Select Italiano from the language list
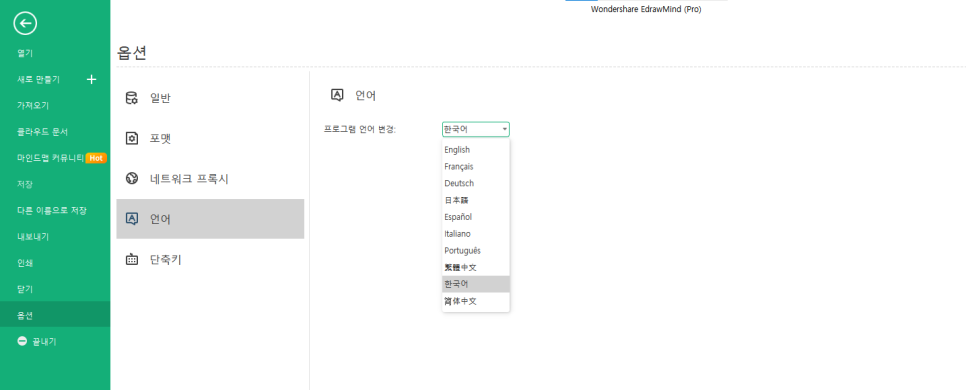Viewport: 966px width, 390px height. 476,234
